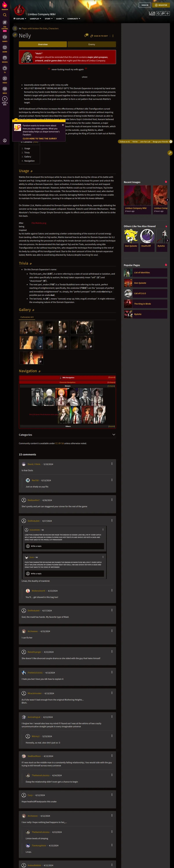Advance the Others Like You Also Viewed carousel
Screen dimensions: 174x868
pyautogui.click(x=167, y=240)
